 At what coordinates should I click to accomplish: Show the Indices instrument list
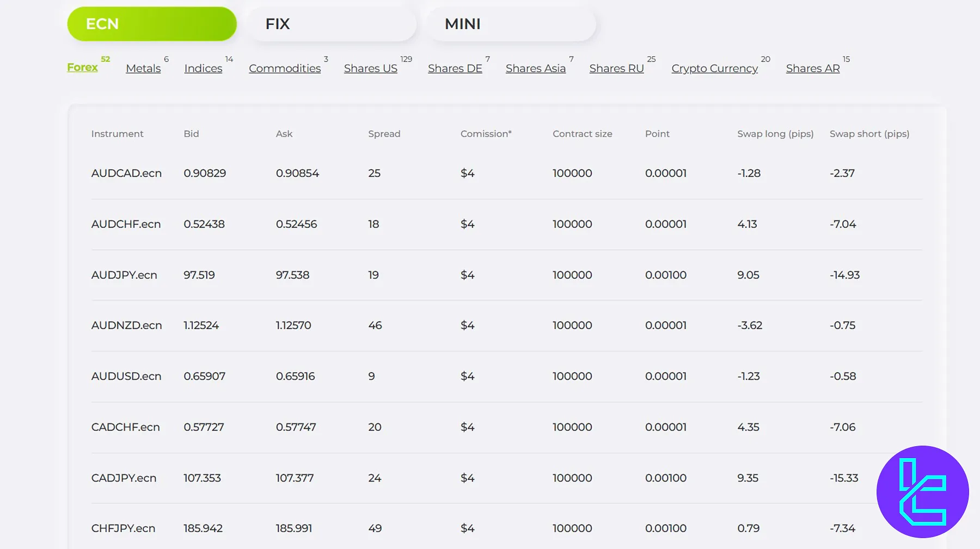203,69
